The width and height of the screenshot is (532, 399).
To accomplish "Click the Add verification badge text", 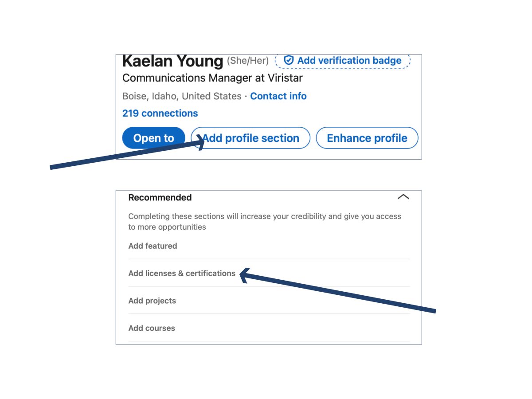I will (349, 60).
